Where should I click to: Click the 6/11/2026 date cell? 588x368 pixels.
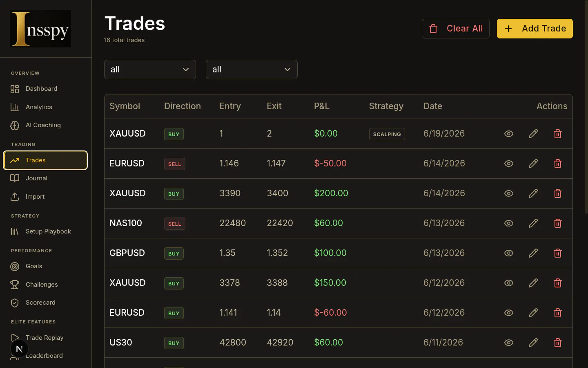(x=443, y=343)
